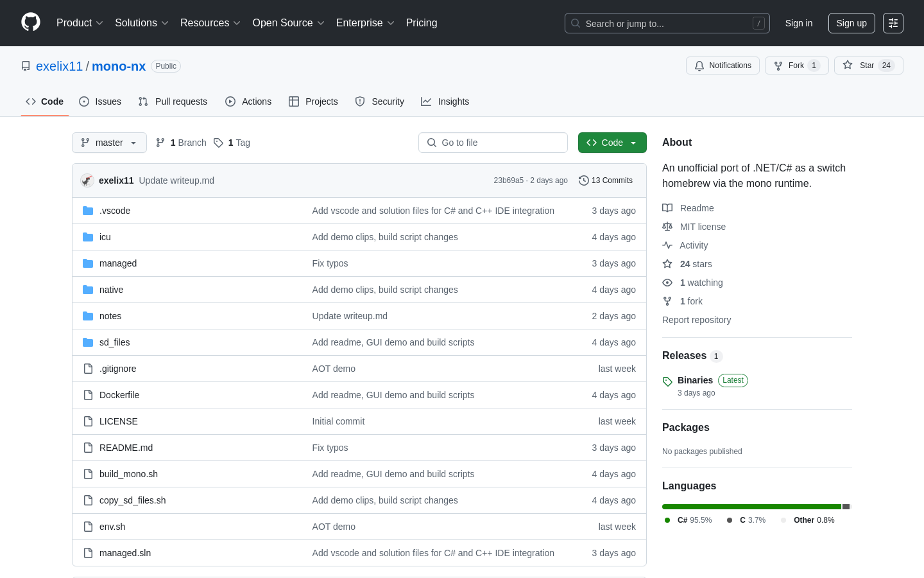Click the repository book icon beside exelix11

pos(26,66)
